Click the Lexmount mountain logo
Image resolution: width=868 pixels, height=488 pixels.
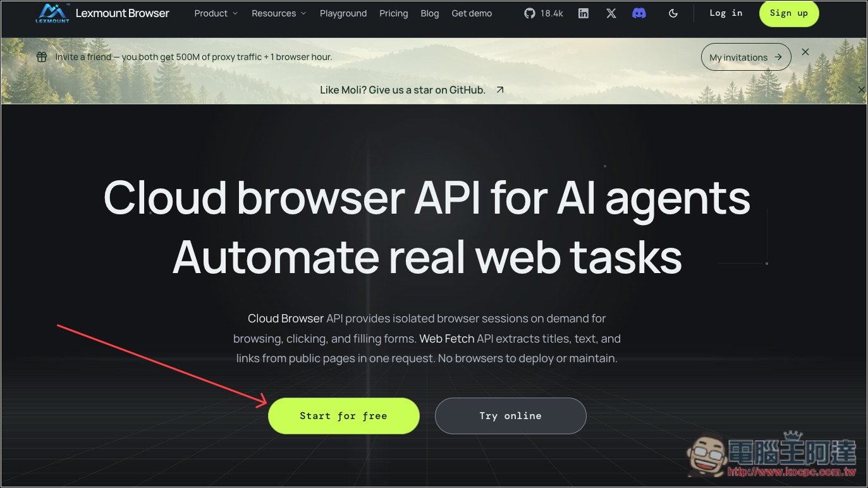coord(52,13)
